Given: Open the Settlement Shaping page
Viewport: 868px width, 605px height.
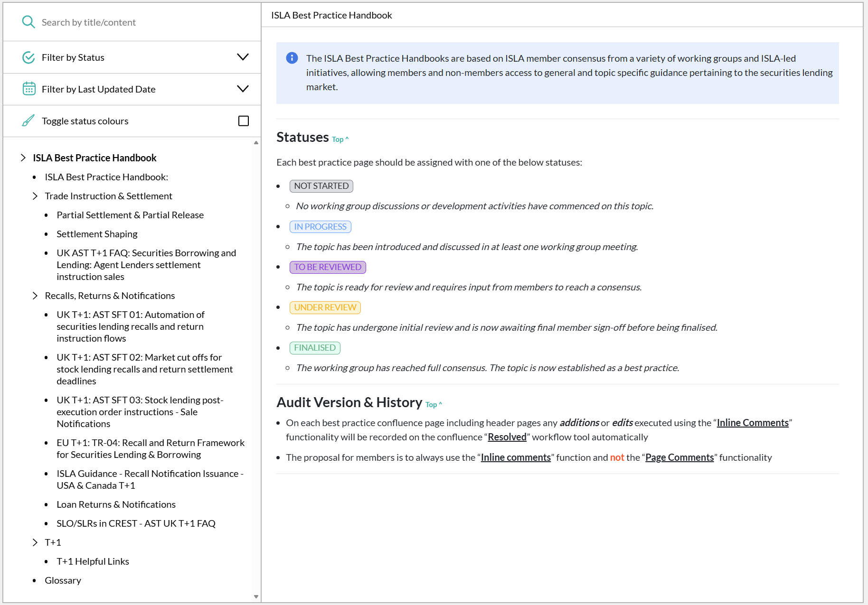Looking at the screenshot, I should [x=97, y=234].
